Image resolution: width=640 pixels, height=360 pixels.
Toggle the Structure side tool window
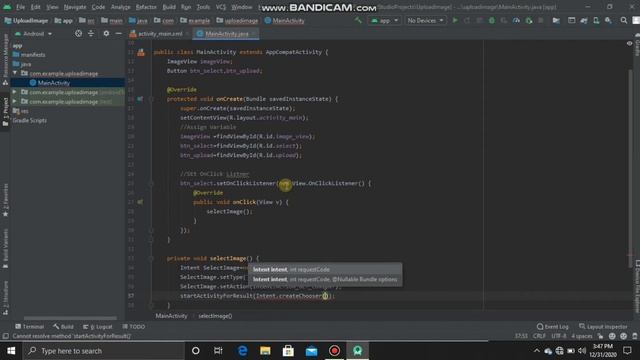tap(5, 298)
